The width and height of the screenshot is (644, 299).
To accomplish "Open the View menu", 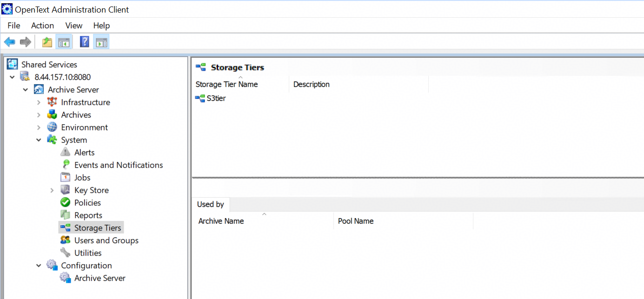I will (x=74, y=26).
